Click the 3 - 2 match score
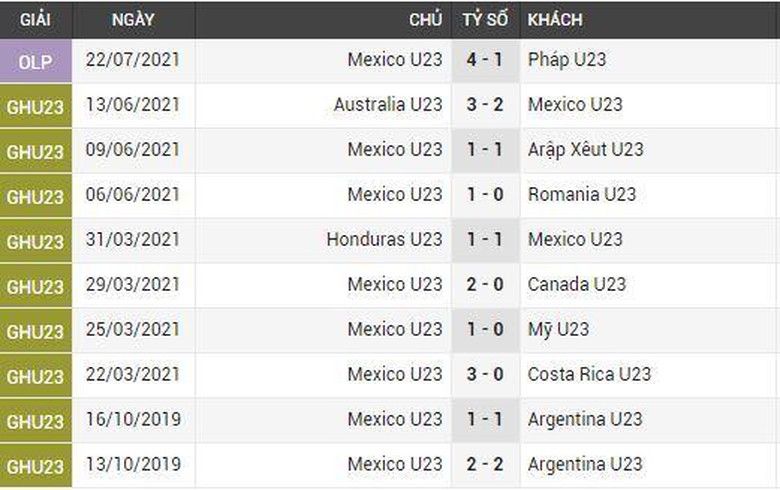 [485, 105]
